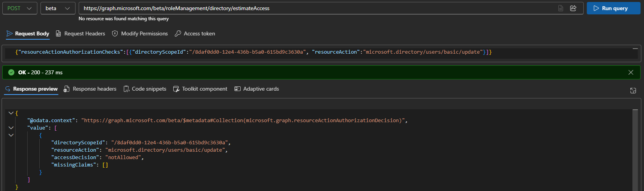Click the Code snippets tab icon
Image resolution: width=644 pixels, height=191 pixels.
tap(127, 89)
